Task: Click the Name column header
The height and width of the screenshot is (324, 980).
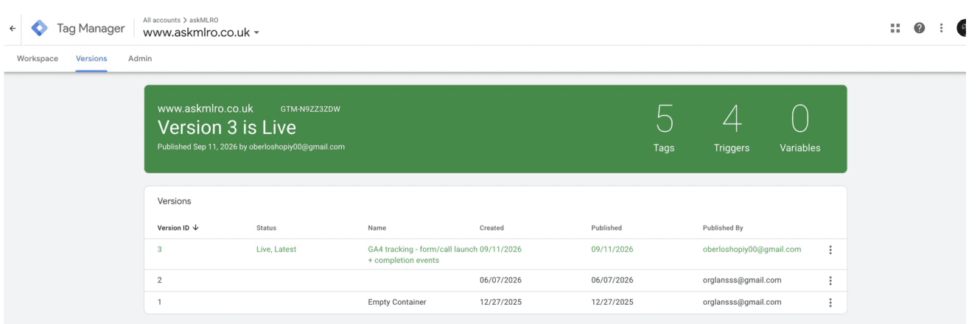Action: click(x=377, y=228)
